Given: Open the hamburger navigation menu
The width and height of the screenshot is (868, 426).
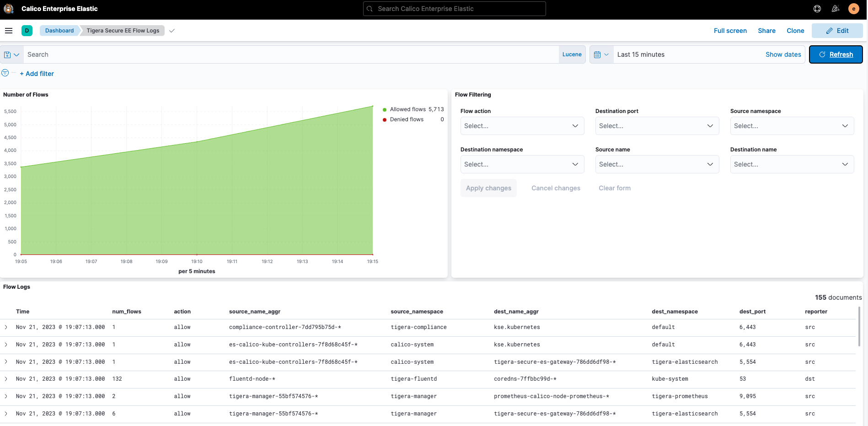Looking at the screenshot, I should tap(9, 31).
